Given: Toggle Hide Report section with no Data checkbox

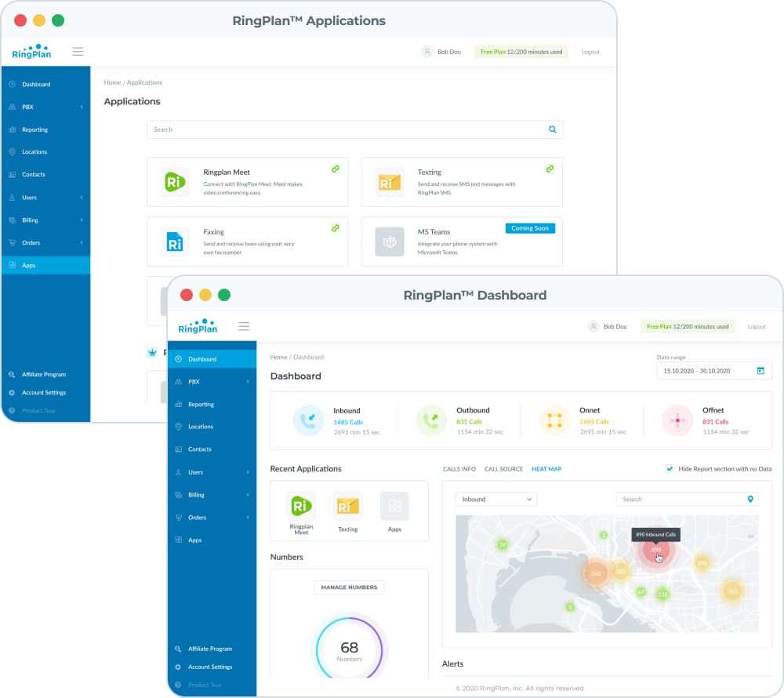Looking at the screenshot, I should [x=669, y=469].
